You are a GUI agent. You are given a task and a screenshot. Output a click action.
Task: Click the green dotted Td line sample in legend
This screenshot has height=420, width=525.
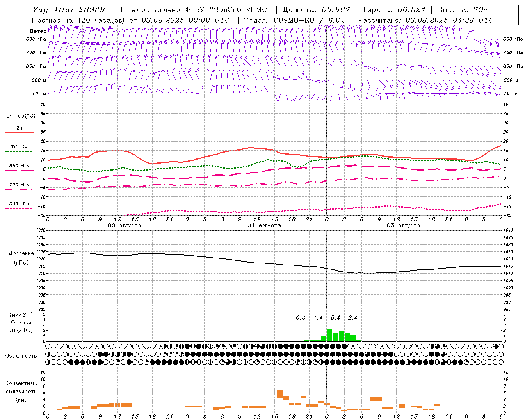point(19,152)
